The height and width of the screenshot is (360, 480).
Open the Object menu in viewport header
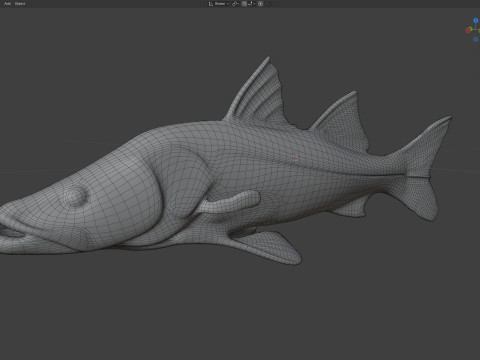[20, 4]
